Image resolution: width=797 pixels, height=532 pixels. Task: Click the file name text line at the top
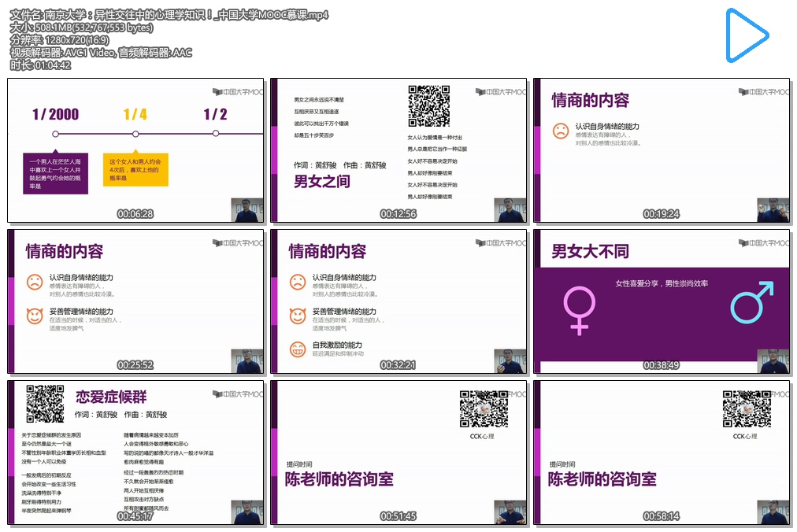[x=169, y=15]
